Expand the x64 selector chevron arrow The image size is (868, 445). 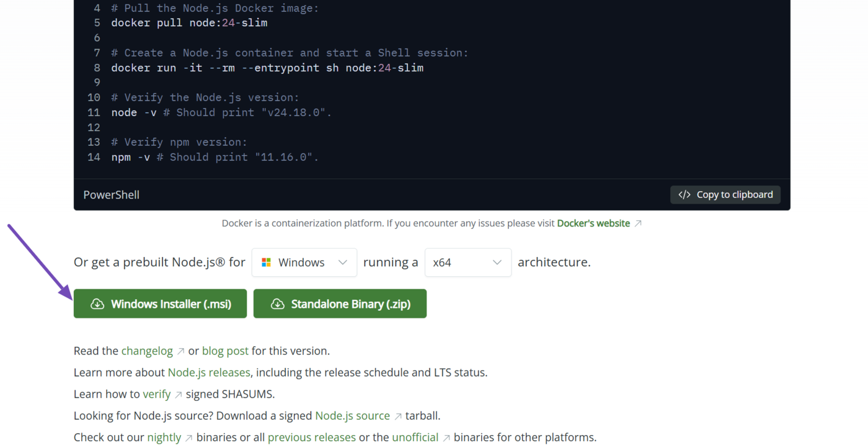pos(497,263)
